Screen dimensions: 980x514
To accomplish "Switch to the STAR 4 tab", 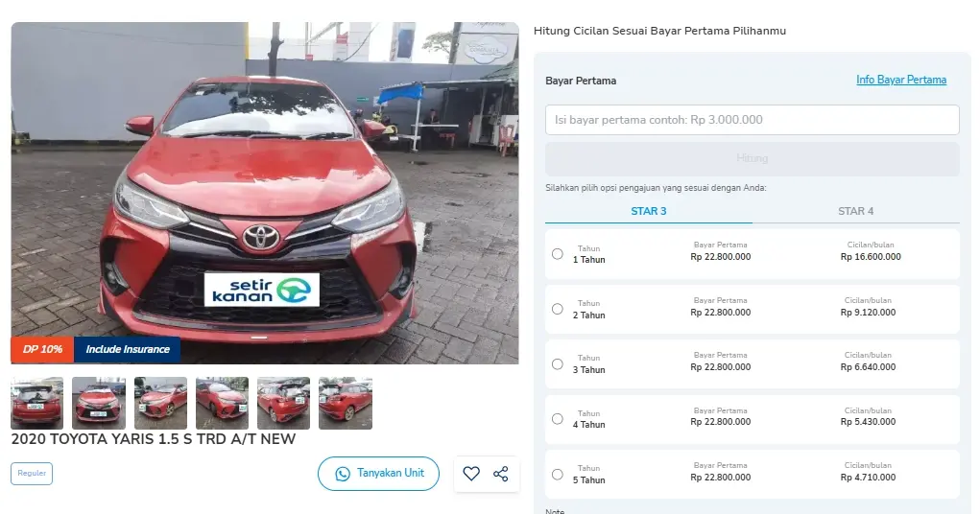I will (x=855, y=211).
